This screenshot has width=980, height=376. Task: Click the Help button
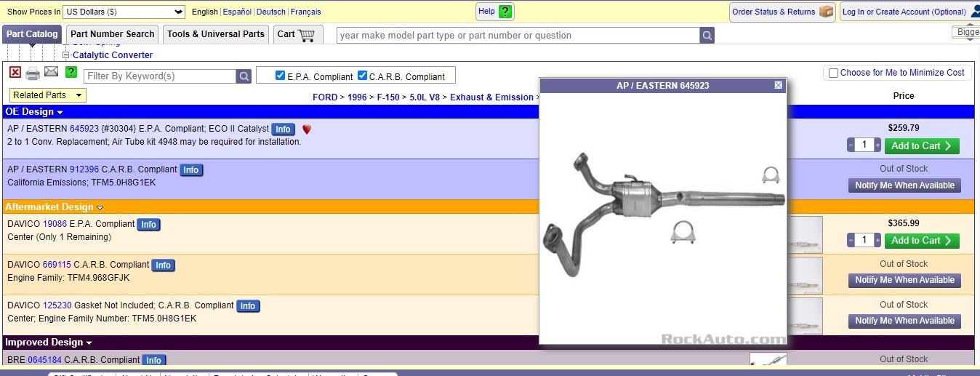(496, 12)
